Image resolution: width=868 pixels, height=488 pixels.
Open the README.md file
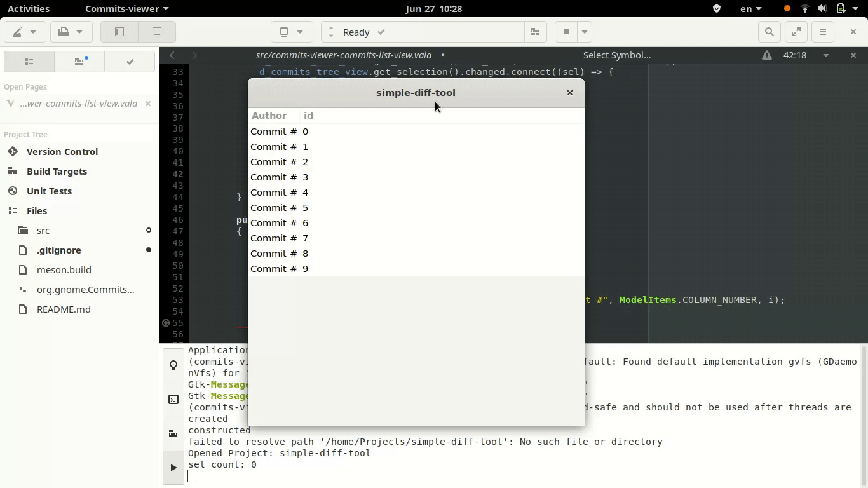64,309
